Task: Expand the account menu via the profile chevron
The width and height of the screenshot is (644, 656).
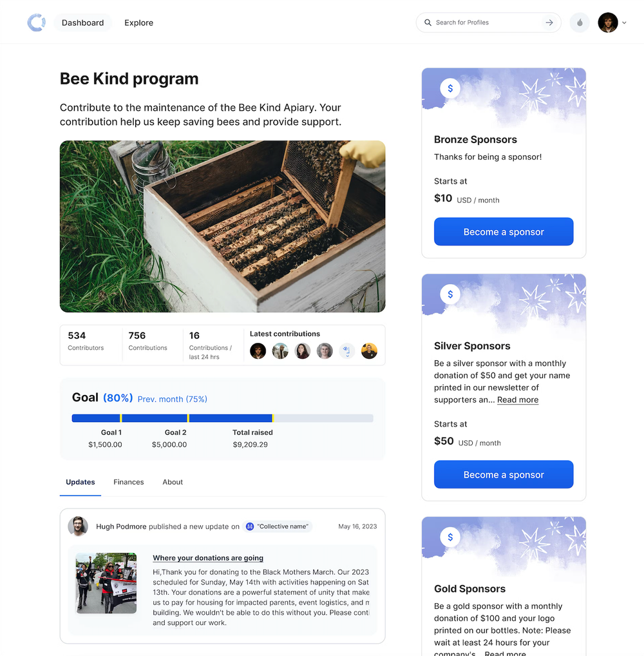Action: pos(625,22)
